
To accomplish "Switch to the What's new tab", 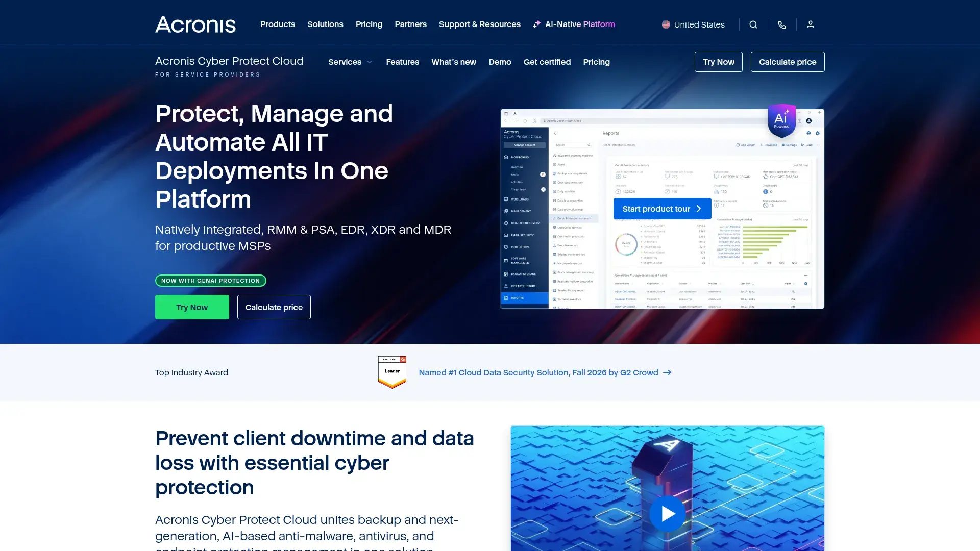I will pos(454,62).
